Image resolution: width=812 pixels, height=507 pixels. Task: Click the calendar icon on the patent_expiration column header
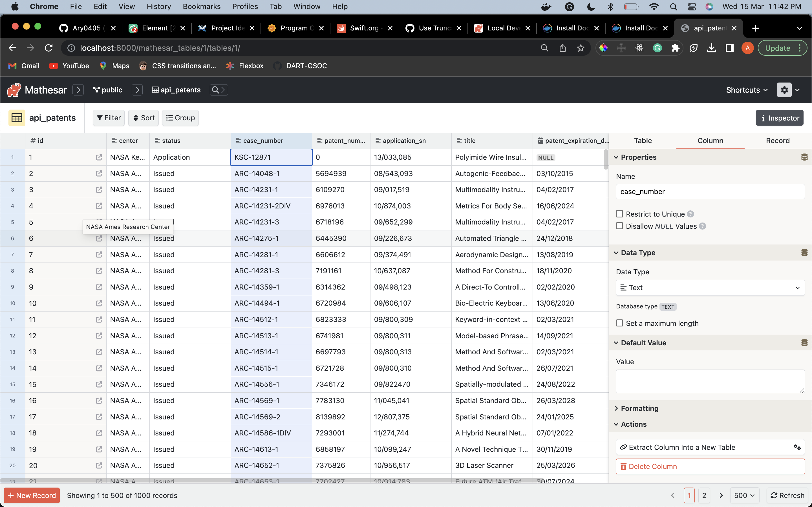(540, 141)
